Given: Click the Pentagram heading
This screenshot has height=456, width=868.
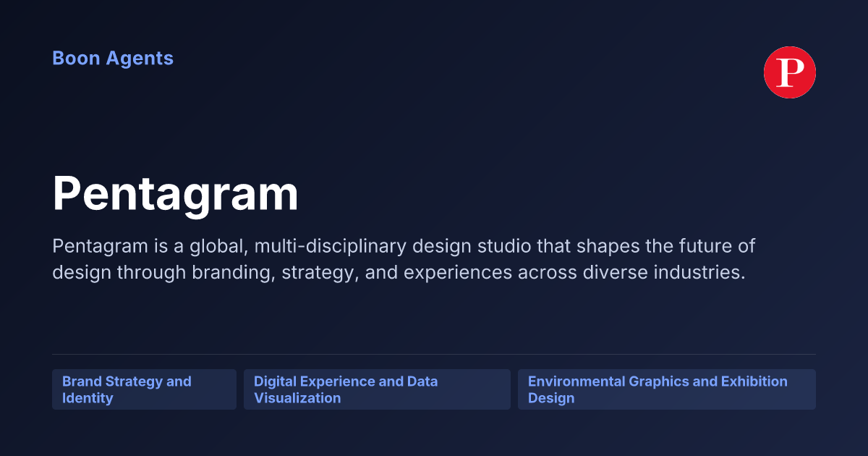Looking at the screenshot, I should click(175, 194).
